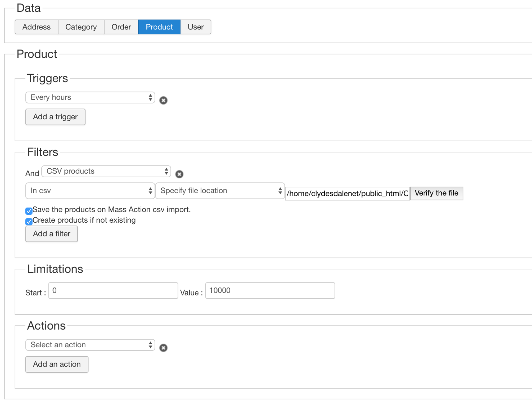The height and width of the screenshot is (414, 532).
Task: Uncheck Save the products on Mass Action
Action: pos(29,211)
